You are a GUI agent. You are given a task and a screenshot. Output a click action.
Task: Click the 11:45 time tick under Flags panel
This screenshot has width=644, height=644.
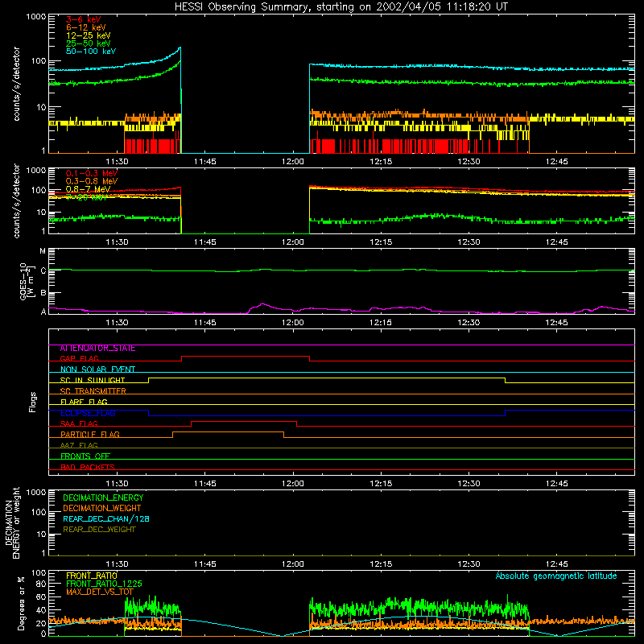[x=205, y=484]
